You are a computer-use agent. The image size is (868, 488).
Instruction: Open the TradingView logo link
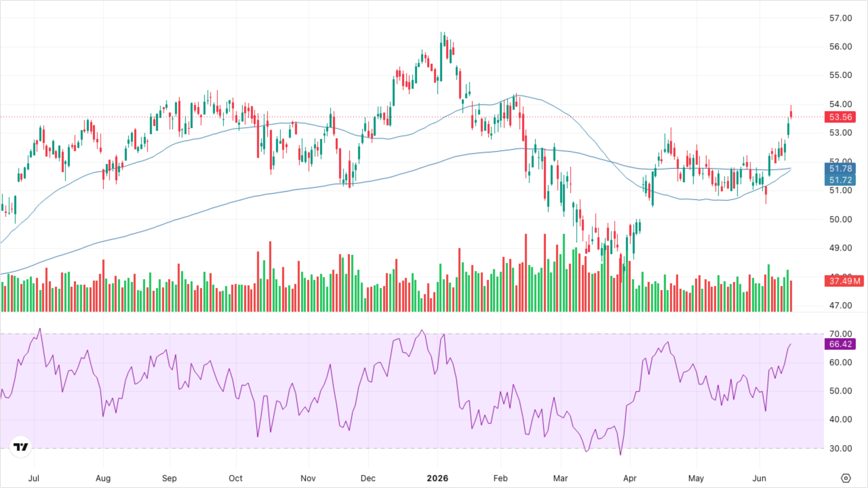point(21,447)
